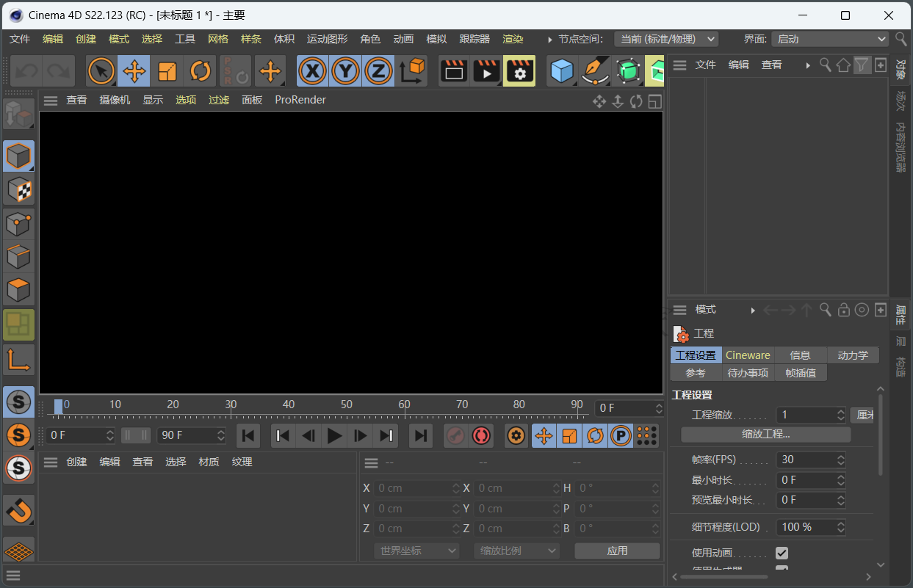Open the 节点空间 dropdown
This screenshot has height=588, width=913.
point(665,39)
